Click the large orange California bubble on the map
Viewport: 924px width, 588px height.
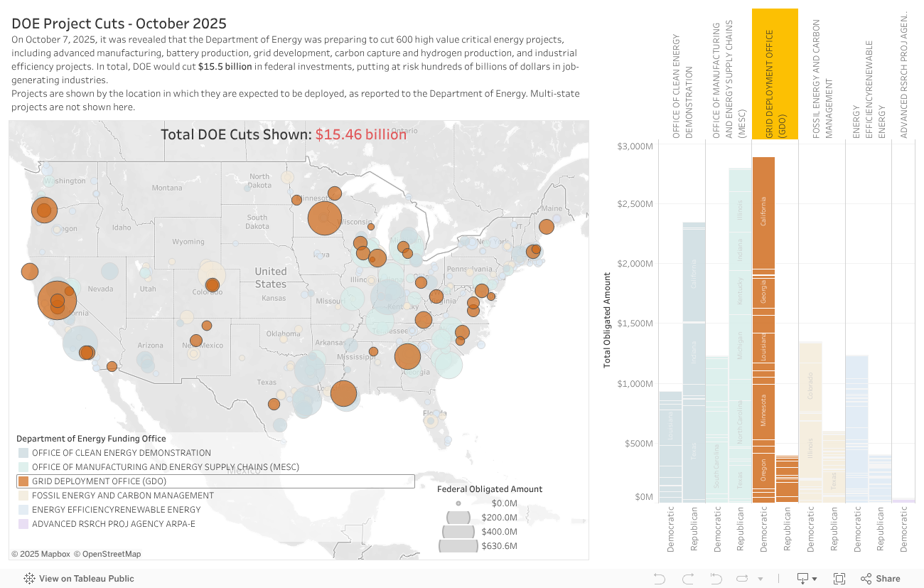click(x=57, y=299)
